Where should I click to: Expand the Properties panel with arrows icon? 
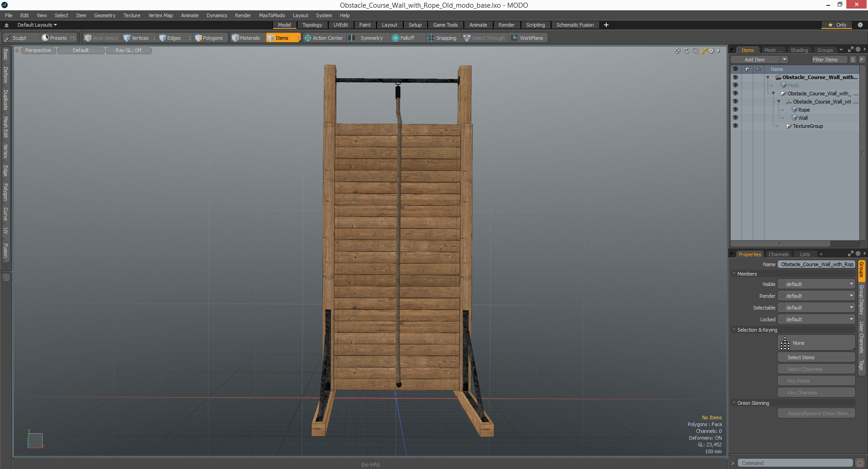pos(850,254)
